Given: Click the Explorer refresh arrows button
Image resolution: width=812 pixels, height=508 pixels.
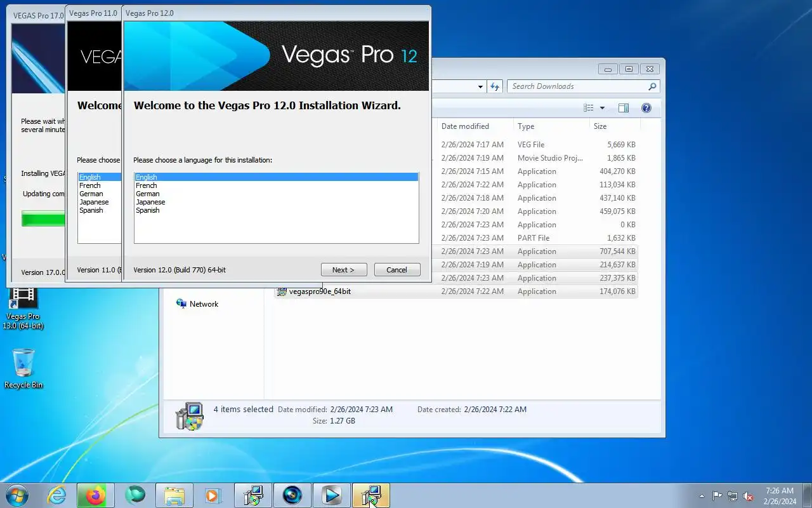Looking at the screenshot, I should (x=495, y=86).
